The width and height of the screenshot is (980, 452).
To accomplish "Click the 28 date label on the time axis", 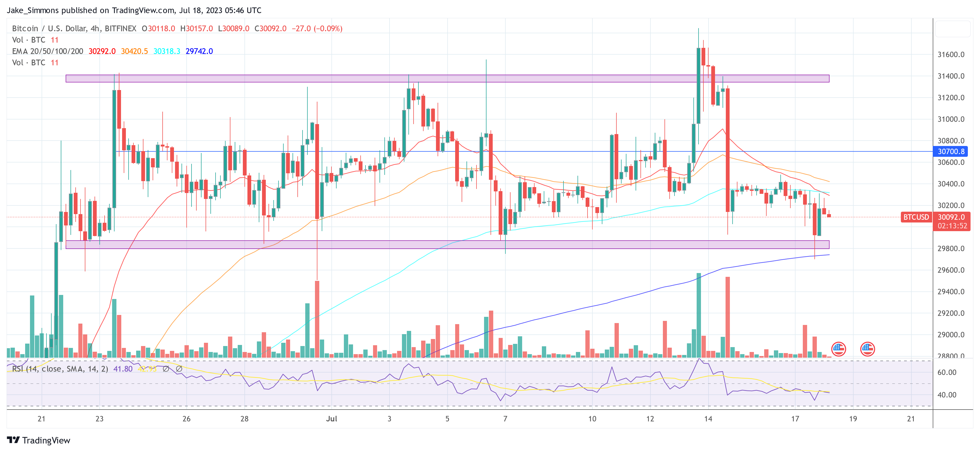I will (244, 419).
